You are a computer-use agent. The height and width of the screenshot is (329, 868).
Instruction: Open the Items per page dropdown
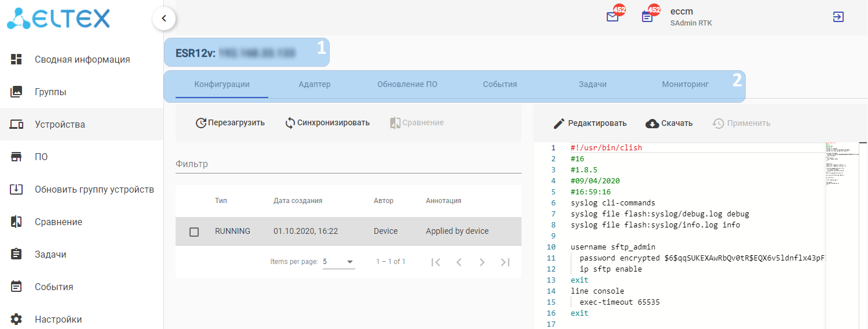338,262
